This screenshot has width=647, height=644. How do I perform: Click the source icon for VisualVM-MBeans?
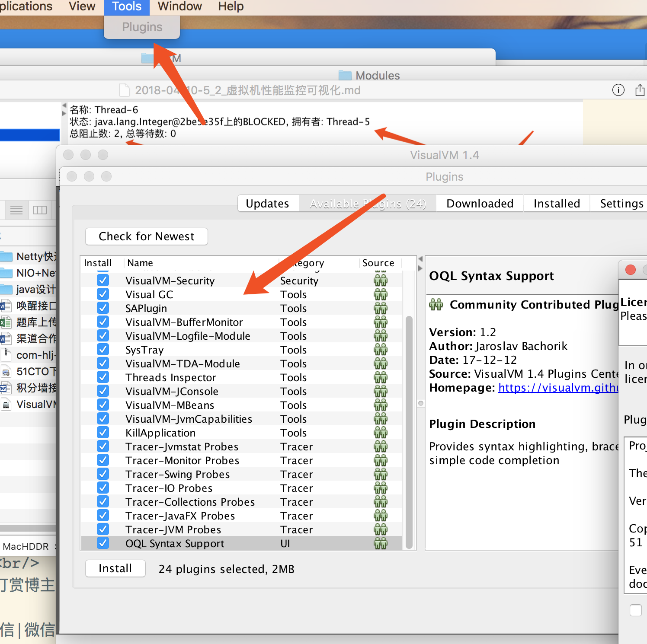pos(381,405)
